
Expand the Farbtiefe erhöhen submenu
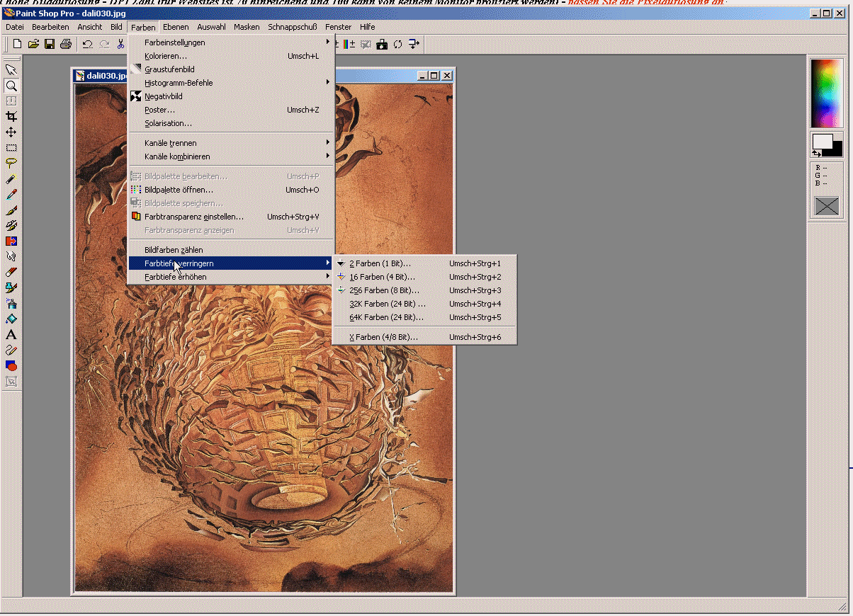230,277
